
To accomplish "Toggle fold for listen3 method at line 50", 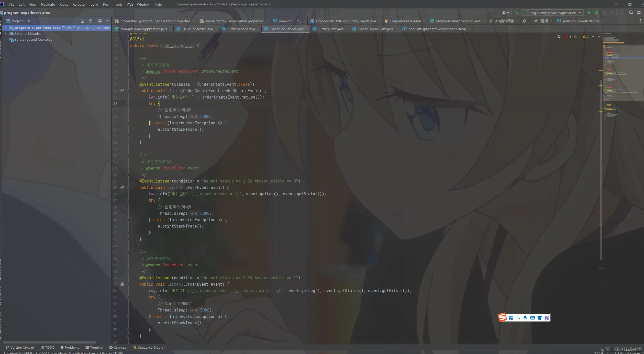I will (129, 284).
